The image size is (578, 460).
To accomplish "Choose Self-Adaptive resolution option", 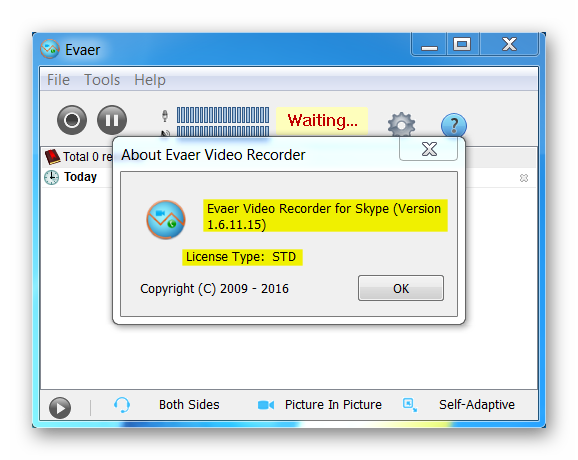I will [x=477, y=405].
